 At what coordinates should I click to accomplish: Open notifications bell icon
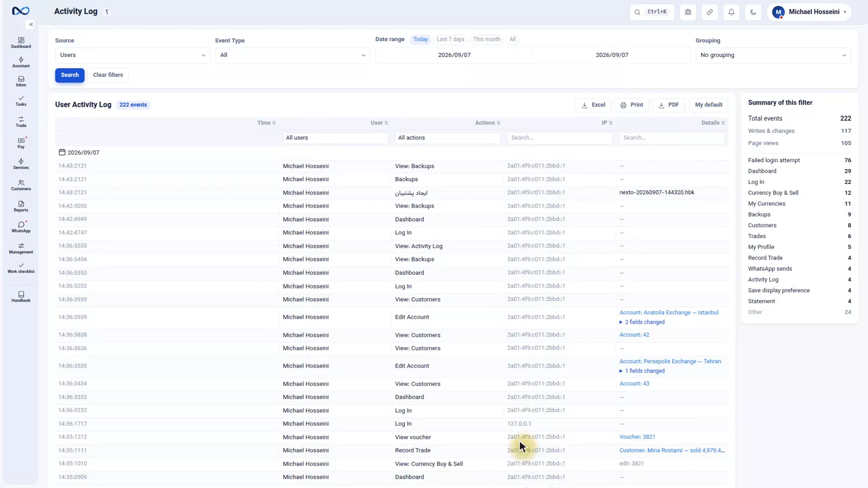[731, 12]
